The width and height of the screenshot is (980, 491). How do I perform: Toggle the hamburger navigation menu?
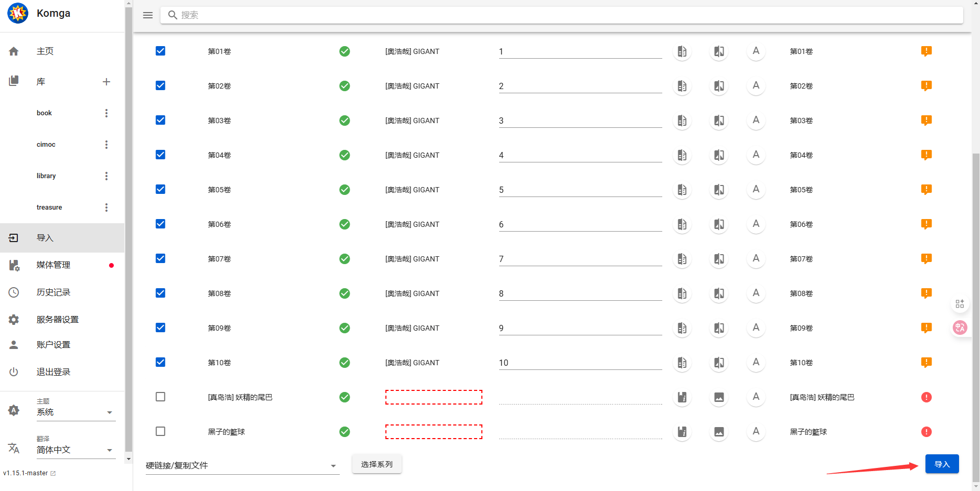point(148,15)
